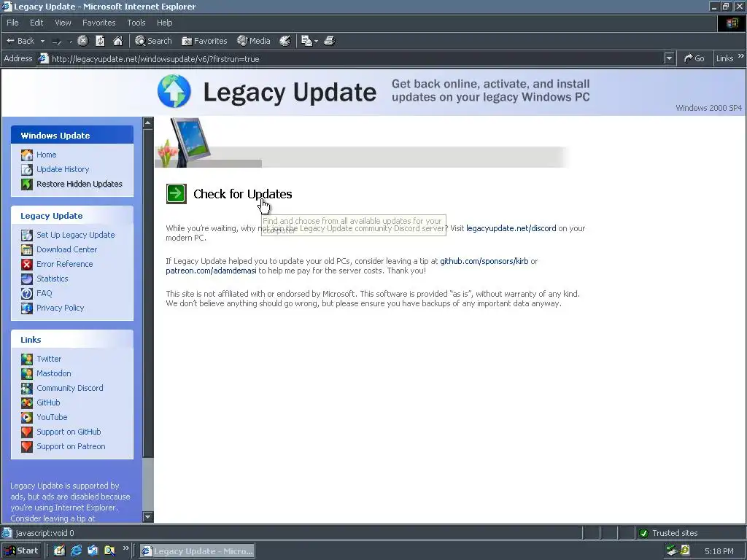Click the Check for Updates heading link
The image size is (747, 560).
242,194
